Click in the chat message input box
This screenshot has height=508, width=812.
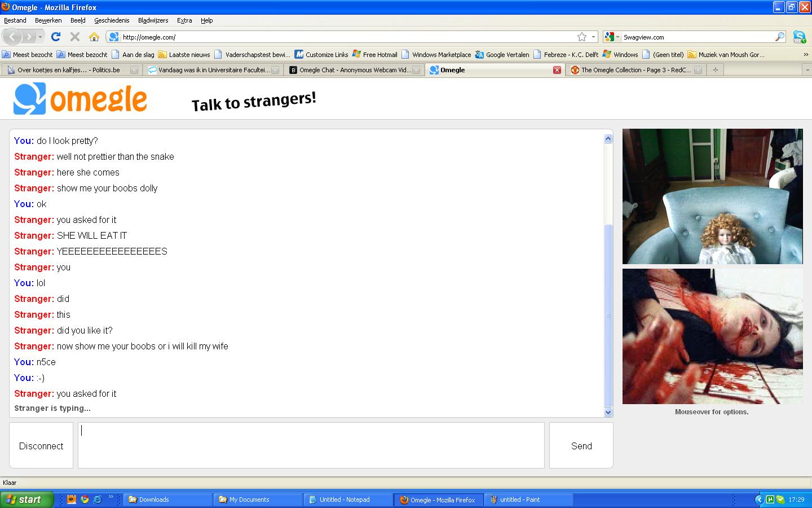(311, 445)
